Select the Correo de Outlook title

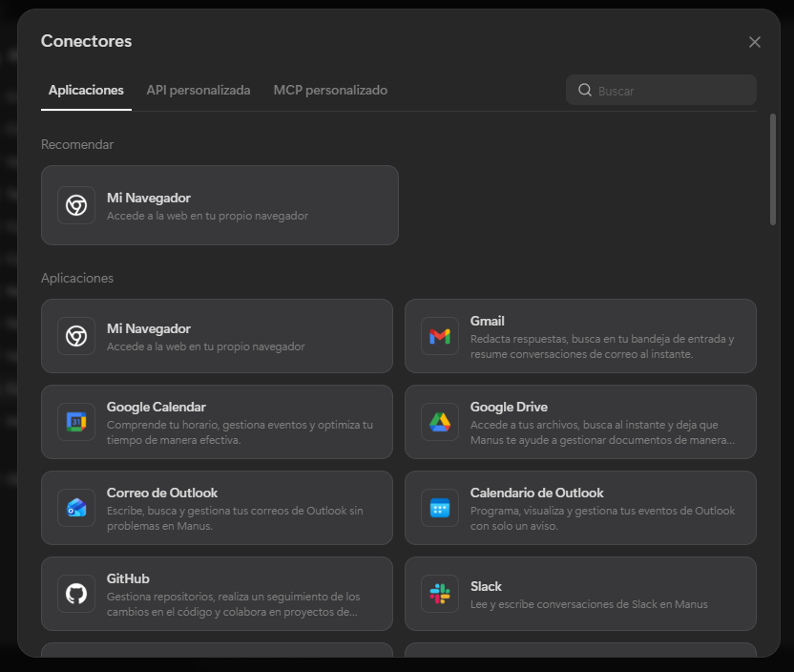162,493
